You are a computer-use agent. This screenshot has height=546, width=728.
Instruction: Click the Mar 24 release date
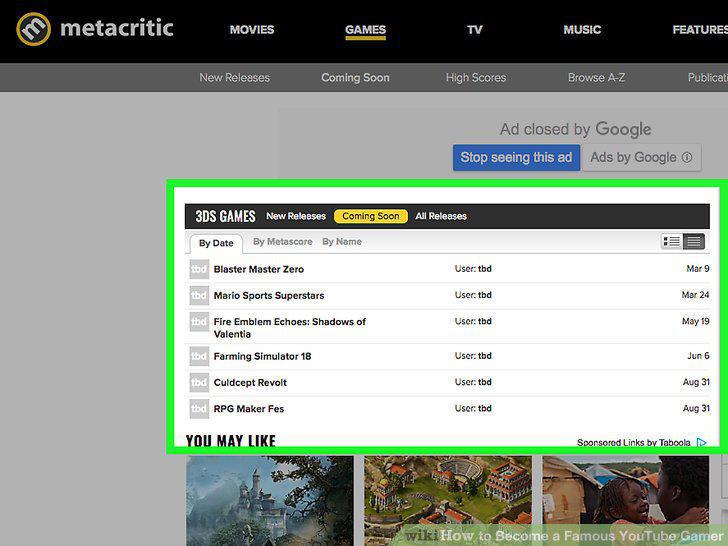pos(695,295)
